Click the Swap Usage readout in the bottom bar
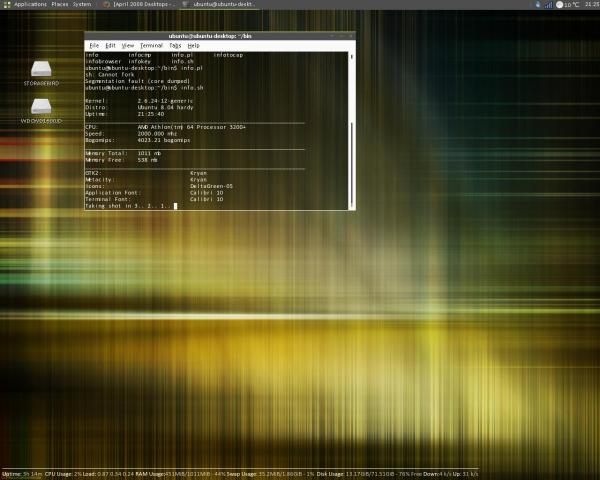Viewport: 600px width, 480px height. tap(271, 474)
